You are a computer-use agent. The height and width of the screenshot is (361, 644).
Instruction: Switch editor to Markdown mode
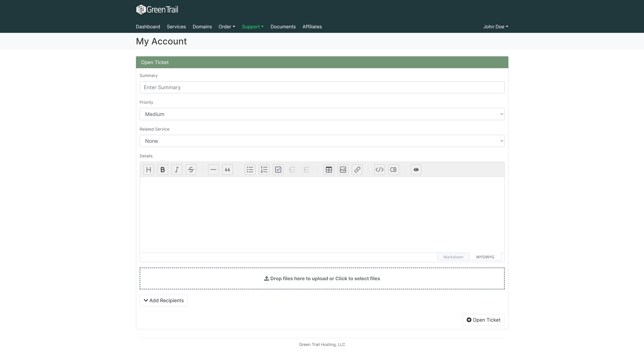pyautogui.click(x=453, y=257)
